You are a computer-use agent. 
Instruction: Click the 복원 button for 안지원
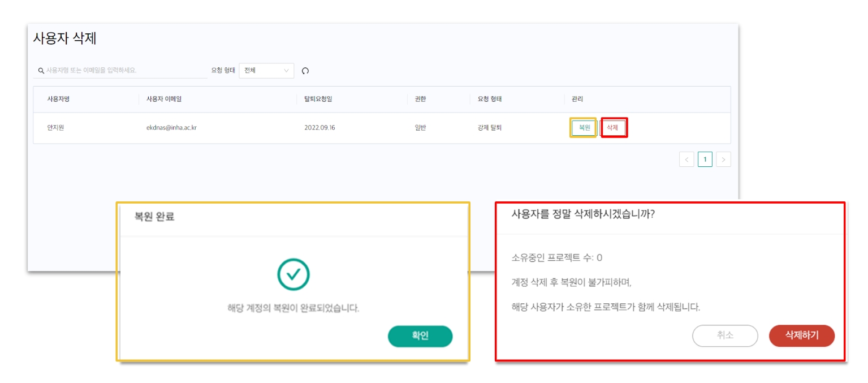coord(584,128)
